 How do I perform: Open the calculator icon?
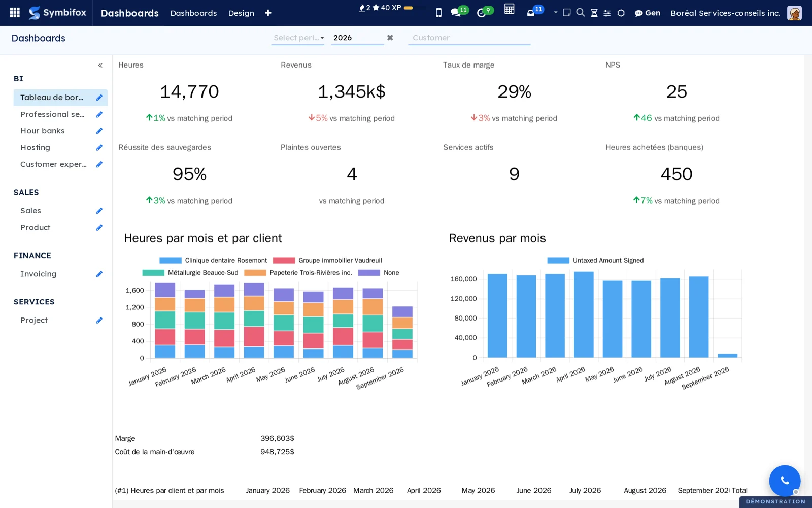tap(510, 9)
